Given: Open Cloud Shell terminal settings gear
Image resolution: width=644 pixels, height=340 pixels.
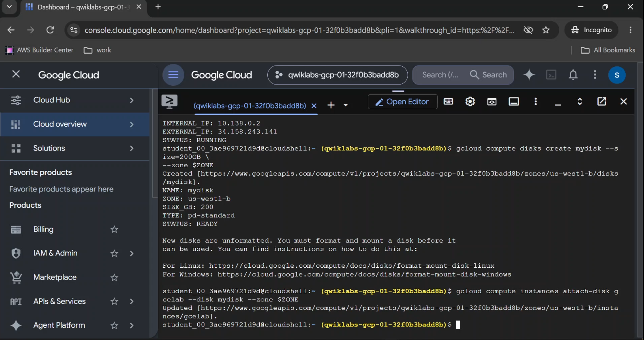Looking at the screenshot, I should point(470,102).
